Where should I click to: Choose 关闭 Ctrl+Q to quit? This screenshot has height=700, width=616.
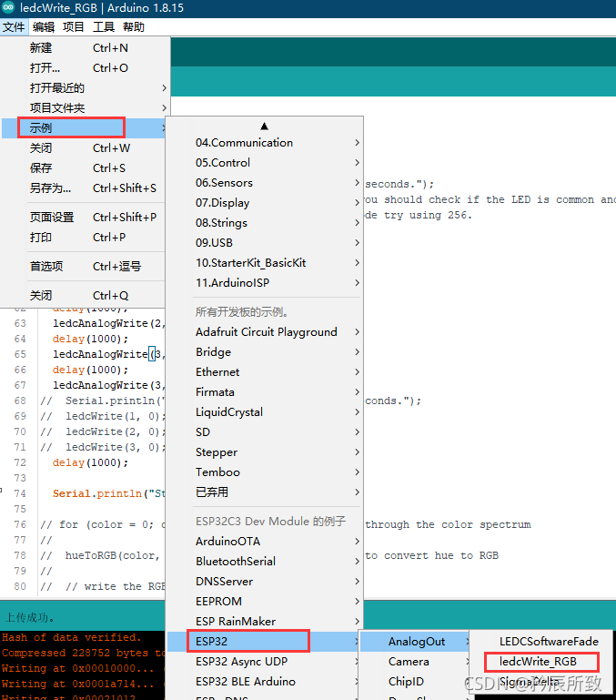point(85,296)
